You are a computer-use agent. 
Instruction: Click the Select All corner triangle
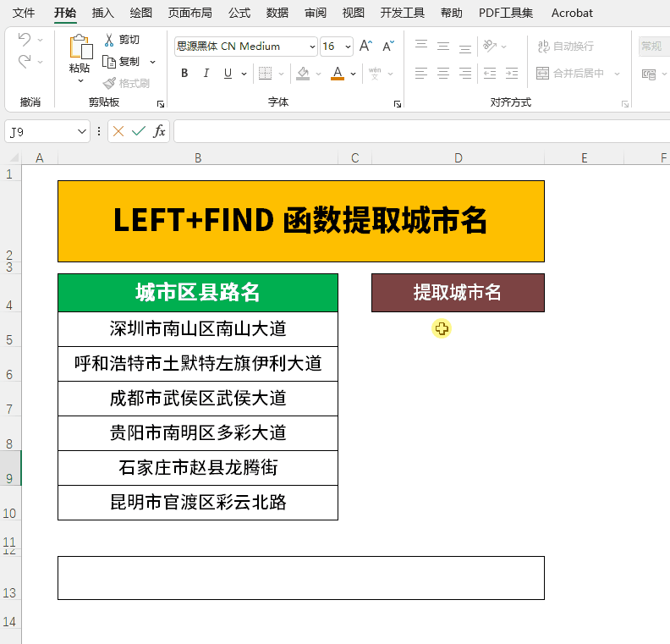[x=14, y=157]
